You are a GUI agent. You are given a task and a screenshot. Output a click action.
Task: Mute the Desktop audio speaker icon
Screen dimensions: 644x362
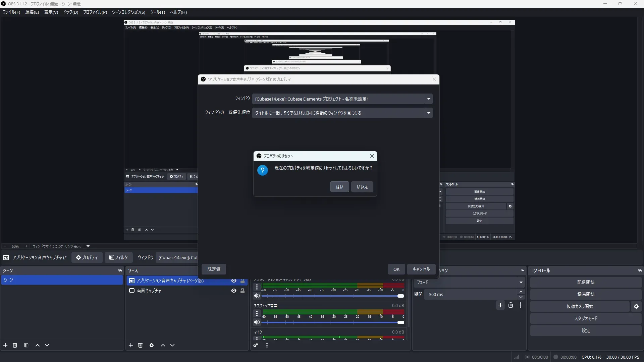tap(257, 322)
